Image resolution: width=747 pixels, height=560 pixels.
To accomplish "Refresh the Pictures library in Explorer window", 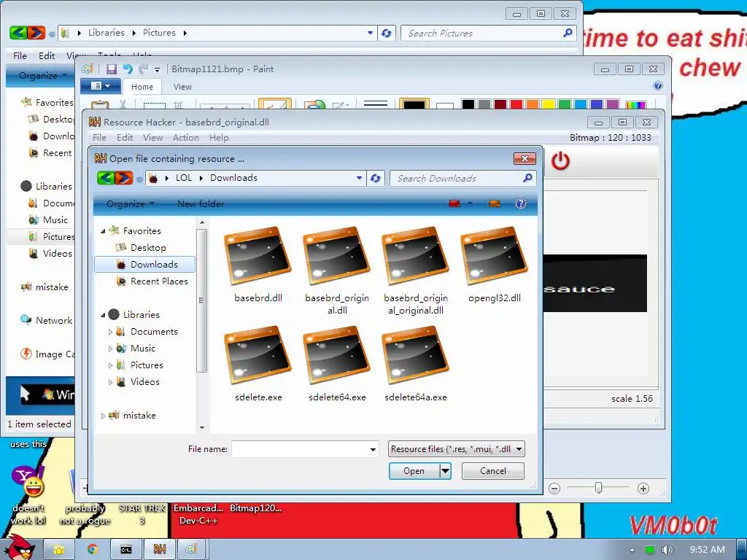I will (387, 34).
